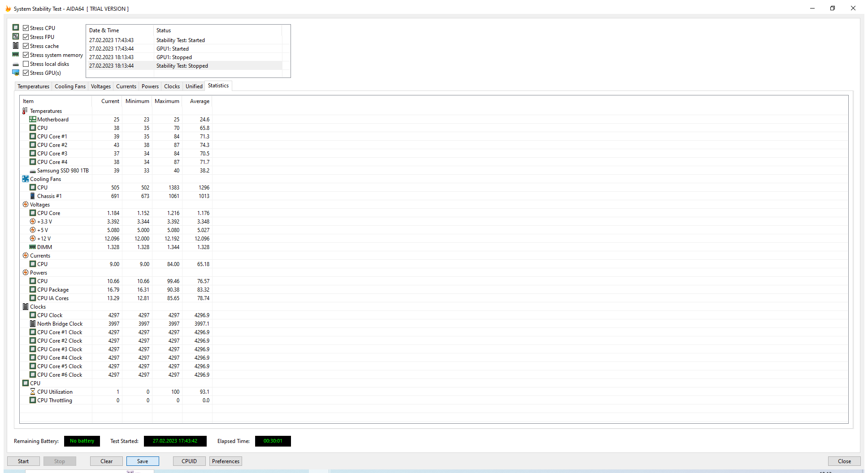Click the DIMM voltage memory icon
Screen dimensions: 868x473
[x=32, y=247]
